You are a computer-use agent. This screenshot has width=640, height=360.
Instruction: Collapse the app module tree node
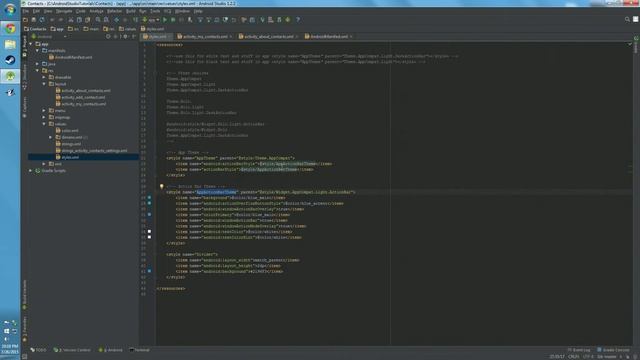click(31, 44)
